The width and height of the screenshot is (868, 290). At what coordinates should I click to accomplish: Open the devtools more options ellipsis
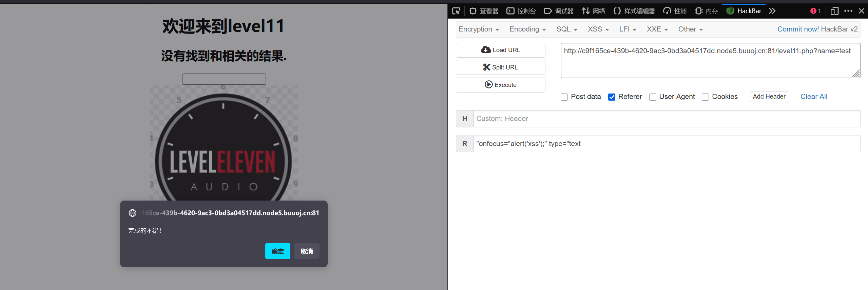point(848,11)
